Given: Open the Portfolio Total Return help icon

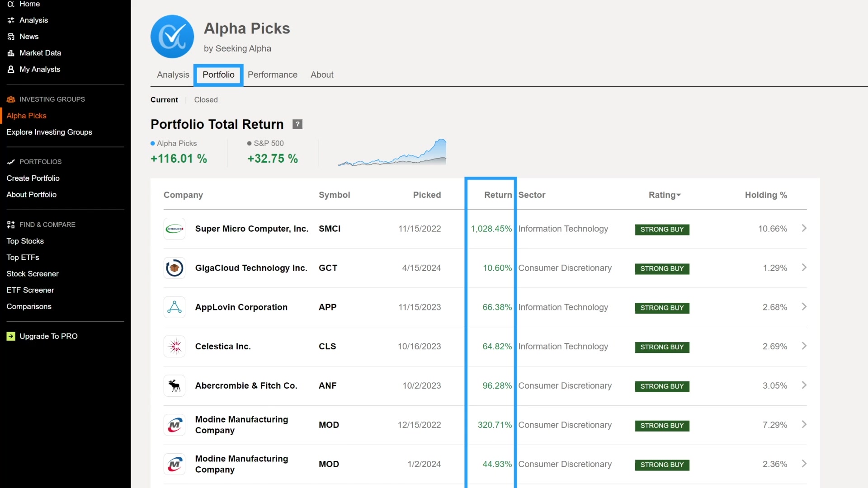Looking at the screenshot, I should pos(297,124).
